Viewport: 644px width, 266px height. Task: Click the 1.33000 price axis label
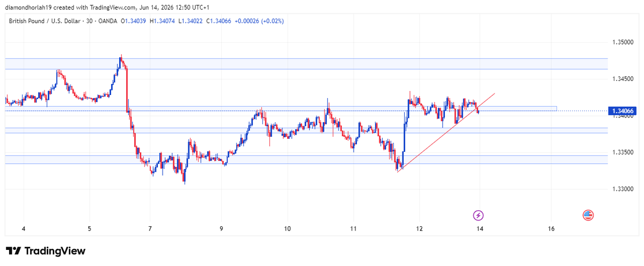(623, 189)
